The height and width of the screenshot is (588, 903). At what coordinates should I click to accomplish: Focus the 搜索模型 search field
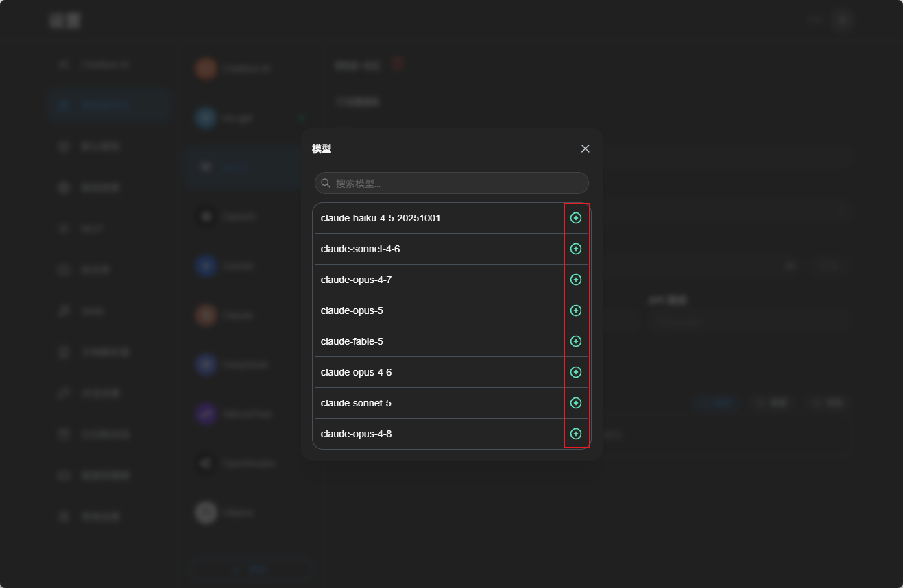tap(452, 183)
